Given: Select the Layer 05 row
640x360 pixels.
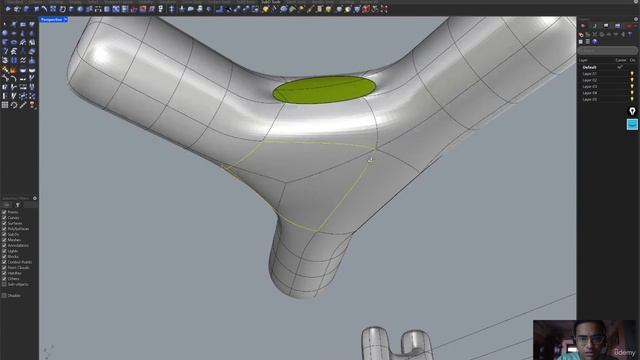Looking at the screenshot, I should pyautogui.click(x=608, y=99).
